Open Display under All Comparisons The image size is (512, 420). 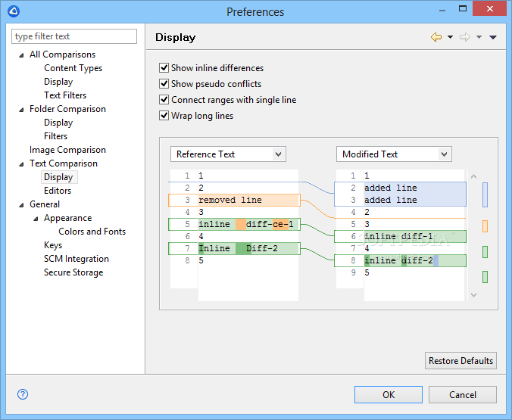(x=58, y=82)
